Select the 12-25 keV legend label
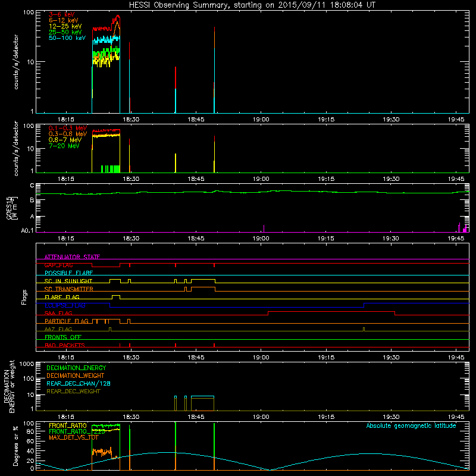The image size is (476, 476). point(65,26)
